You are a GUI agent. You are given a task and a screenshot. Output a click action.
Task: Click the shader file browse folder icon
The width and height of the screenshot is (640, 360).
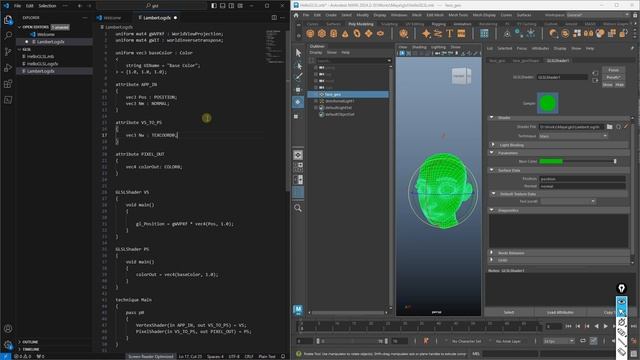click(609, 127)
